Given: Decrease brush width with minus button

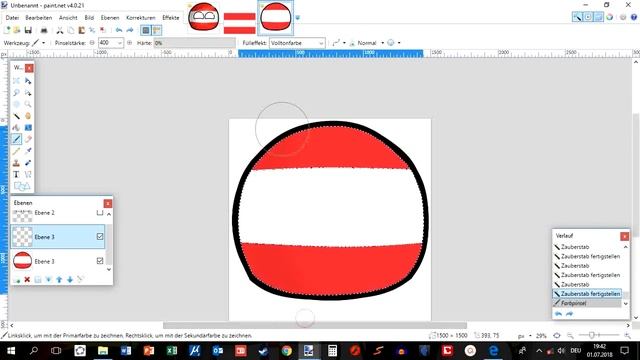Looking at the screenshot, I should click(92, 43).
